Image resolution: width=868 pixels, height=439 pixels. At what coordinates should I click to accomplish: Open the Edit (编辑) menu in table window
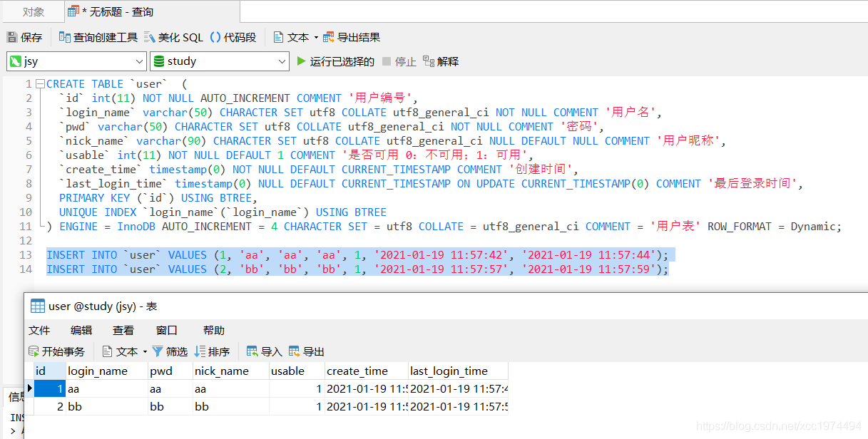[x=81, y=330]
